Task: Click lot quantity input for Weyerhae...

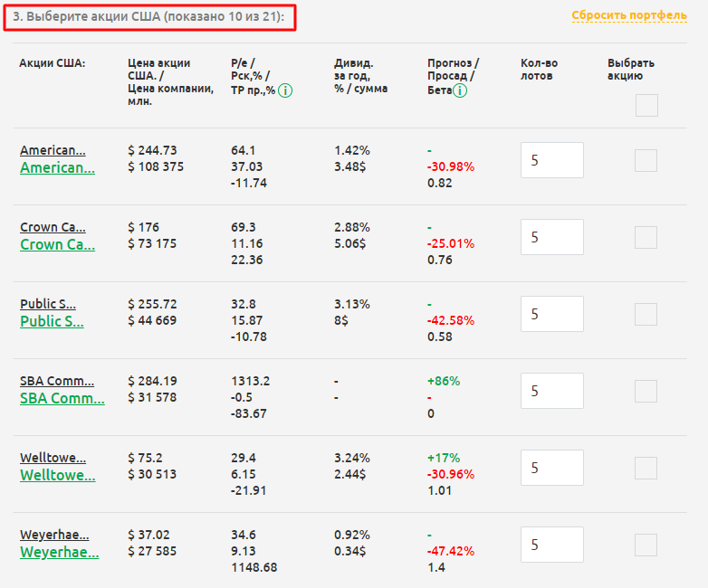Action: pos(552,545)
